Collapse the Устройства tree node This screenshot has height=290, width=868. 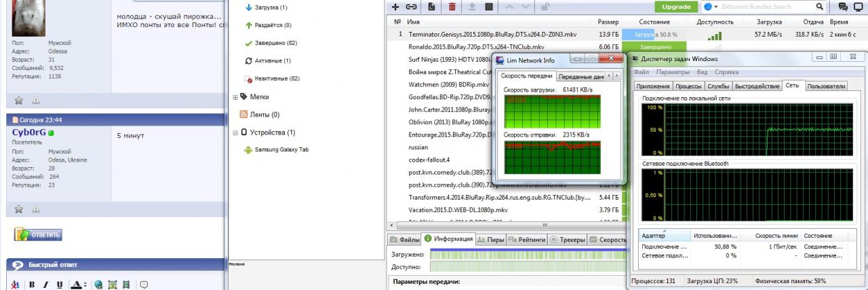pos(235,132)
